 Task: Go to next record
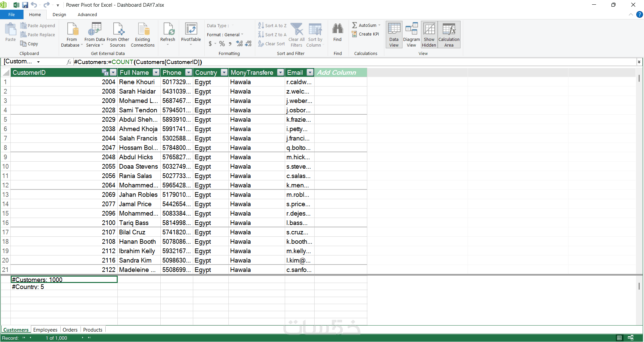point(83,338)
